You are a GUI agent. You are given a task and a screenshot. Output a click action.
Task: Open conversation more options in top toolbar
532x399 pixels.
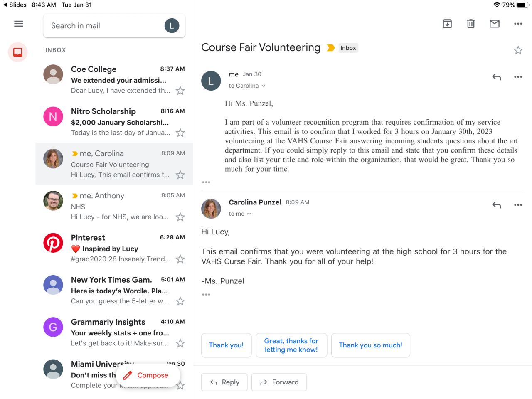click(x=518, y=24)
